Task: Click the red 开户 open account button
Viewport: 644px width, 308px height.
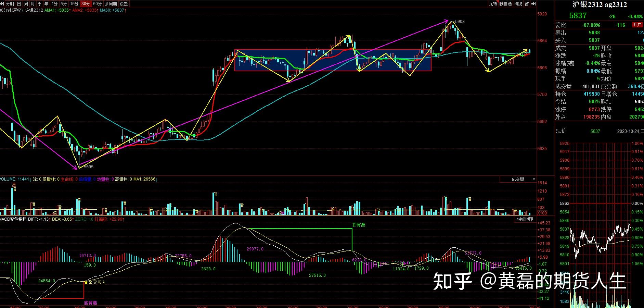Action: [637, 25]
